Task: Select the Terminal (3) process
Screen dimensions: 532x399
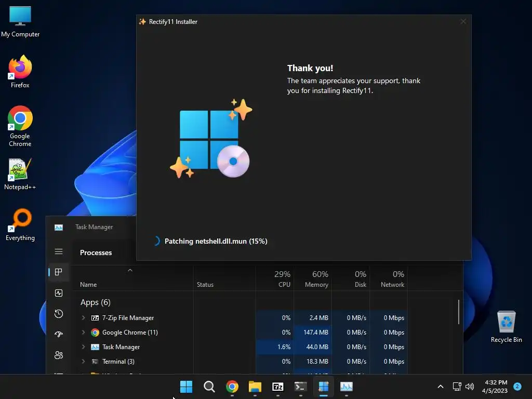Action: tap(113, 362)
